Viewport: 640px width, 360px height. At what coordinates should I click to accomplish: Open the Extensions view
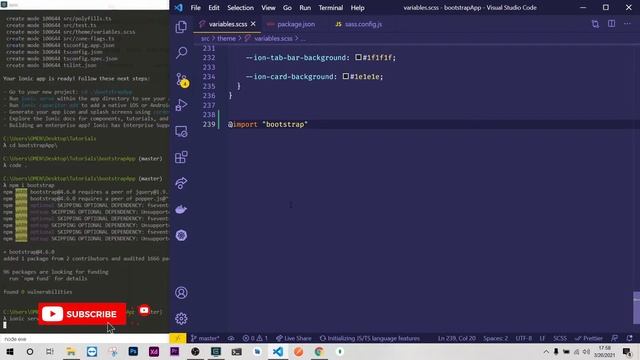pyautogui.click(x=181, y=157)
